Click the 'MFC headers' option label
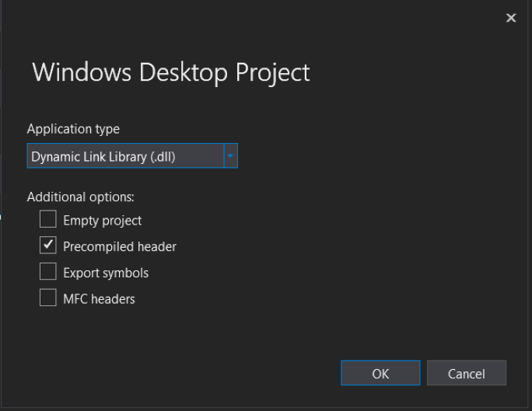The width and height of the screenshot is (532, 411). (99, 299)
